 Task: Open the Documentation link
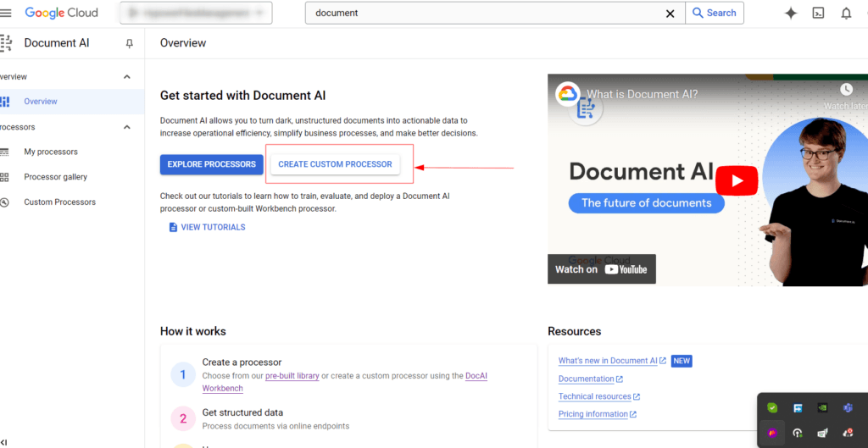pyautogui.click(x=590, y=379)
